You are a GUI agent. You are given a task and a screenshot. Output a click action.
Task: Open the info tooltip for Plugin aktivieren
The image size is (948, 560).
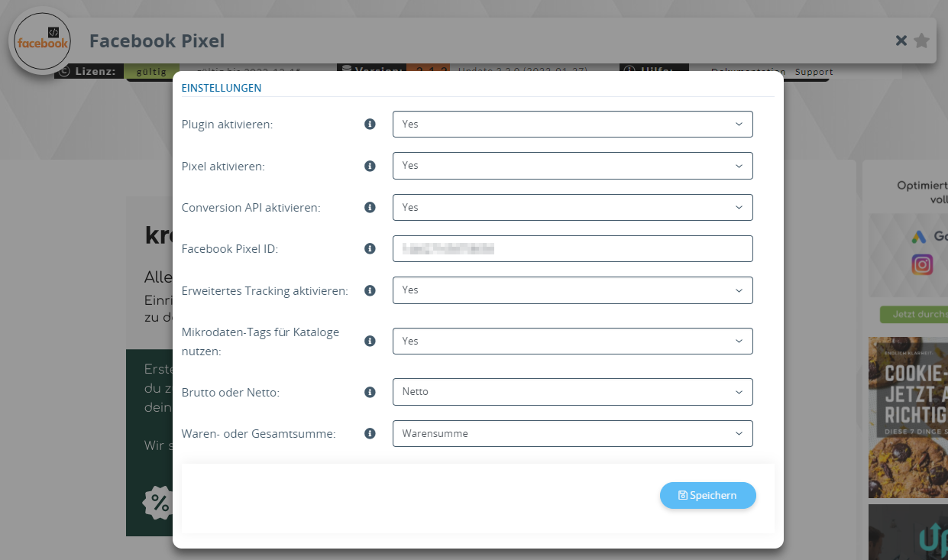tap(370, 124)
